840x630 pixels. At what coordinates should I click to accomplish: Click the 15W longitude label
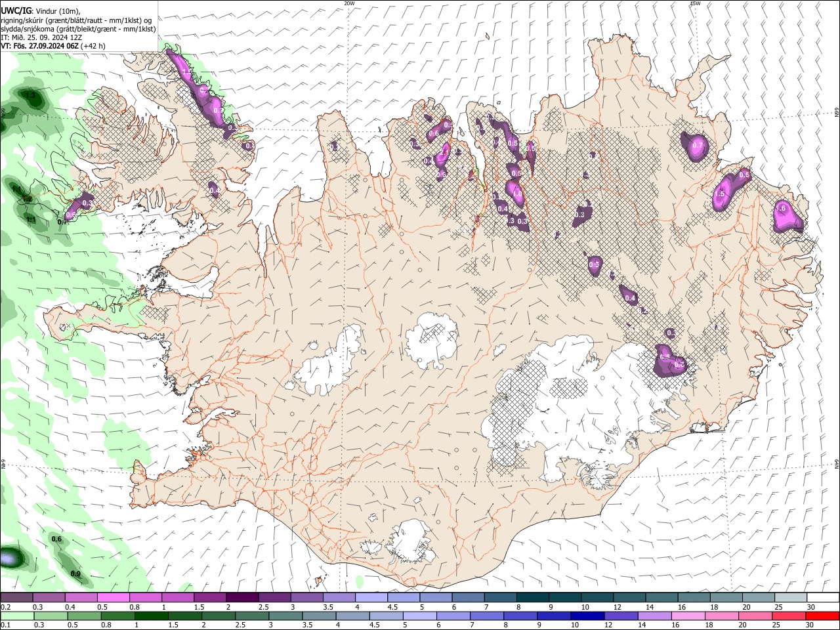695,3
